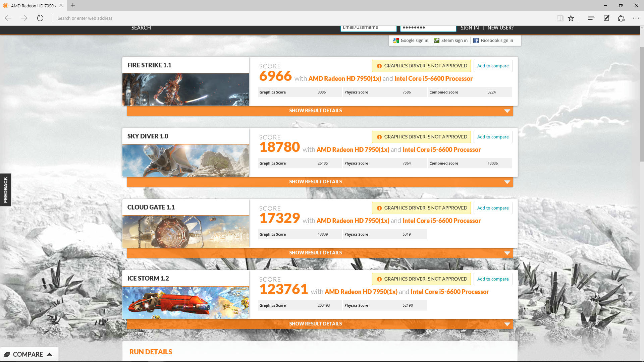Expand the COMPARE panel
Screen dimensions: 644x362
(29, 354)
